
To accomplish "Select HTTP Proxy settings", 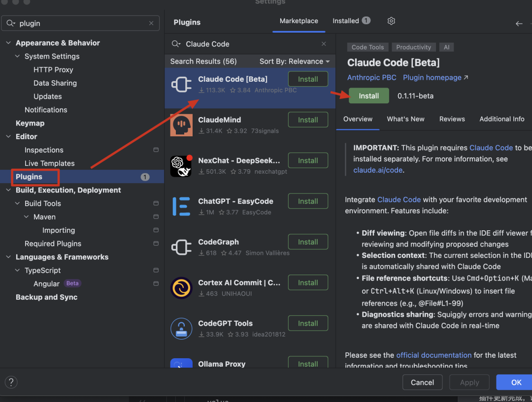I will [53, 69].
